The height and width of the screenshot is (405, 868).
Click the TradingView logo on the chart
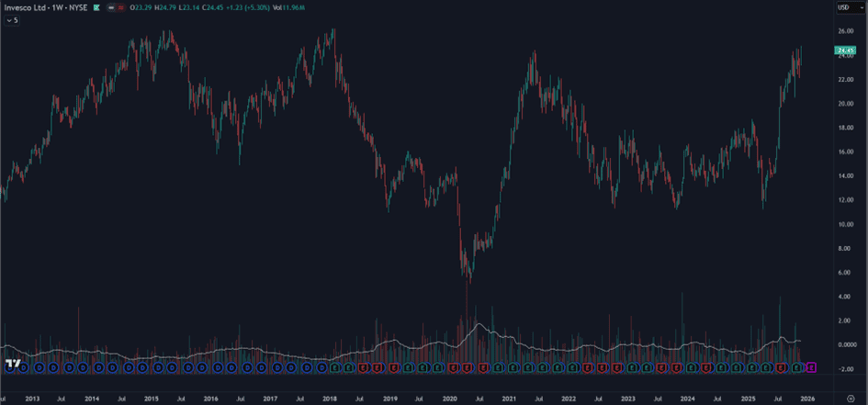click(x=11, y=365)
